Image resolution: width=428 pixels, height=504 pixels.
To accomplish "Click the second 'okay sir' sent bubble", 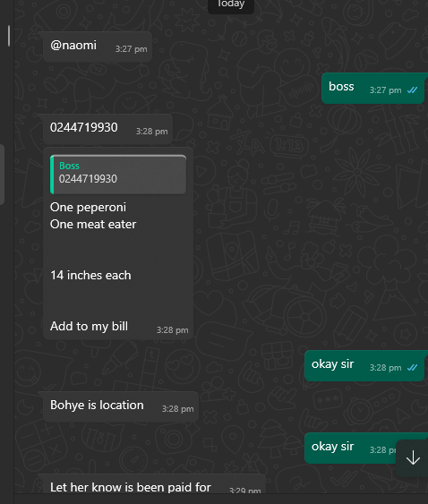I will [x=366, y=448].
